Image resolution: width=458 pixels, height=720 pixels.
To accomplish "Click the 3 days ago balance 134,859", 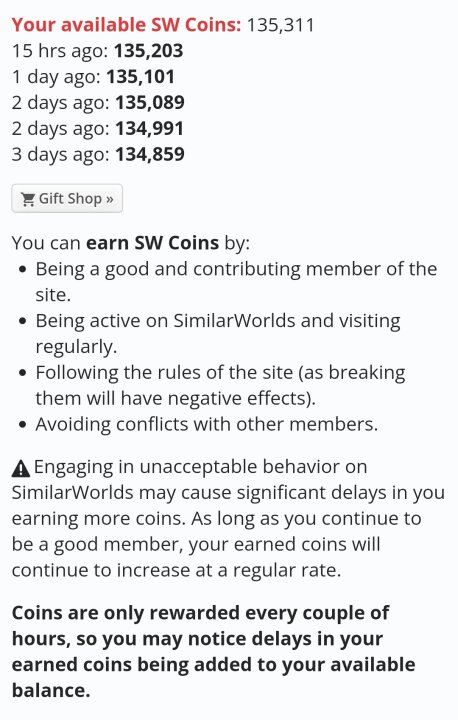I will [150, 154].
